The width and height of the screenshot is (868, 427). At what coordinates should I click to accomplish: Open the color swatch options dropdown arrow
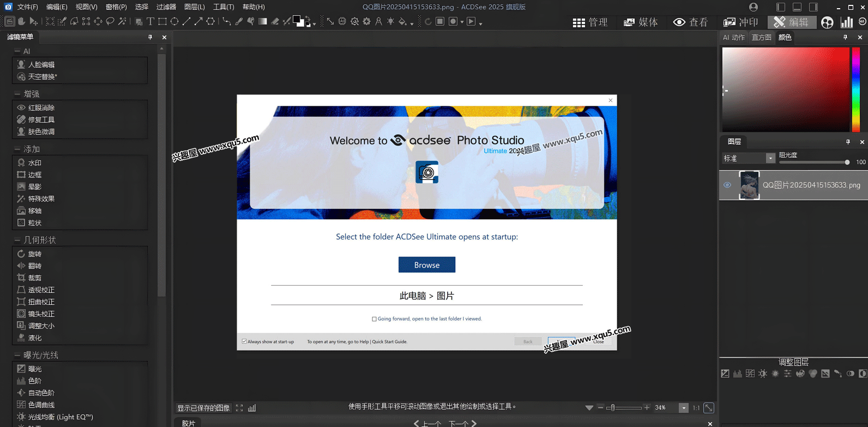point(314,25)
